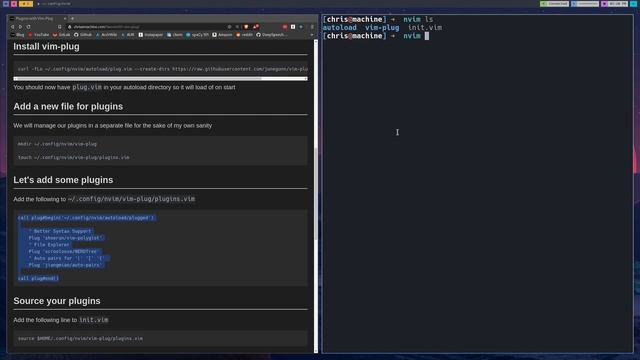Open the AUR bookmark
The width and height of the screenshot is (640, 360).
click(128, 35)
